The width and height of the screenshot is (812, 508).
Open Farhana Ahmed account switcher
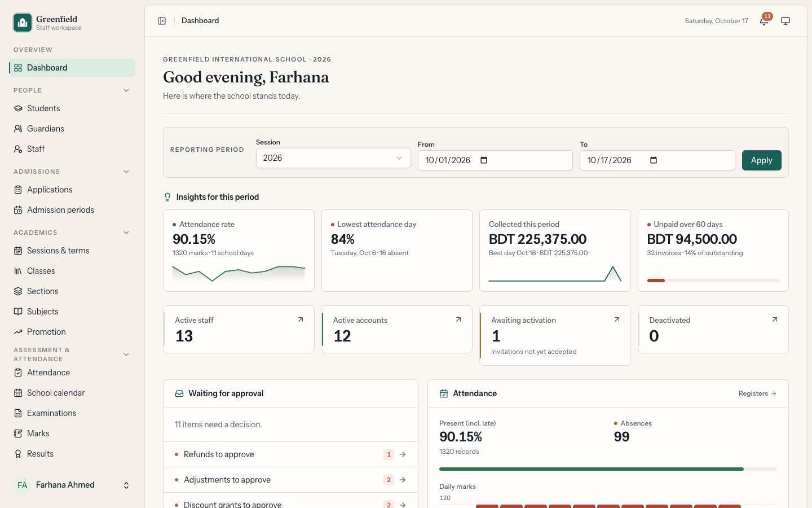72,485
